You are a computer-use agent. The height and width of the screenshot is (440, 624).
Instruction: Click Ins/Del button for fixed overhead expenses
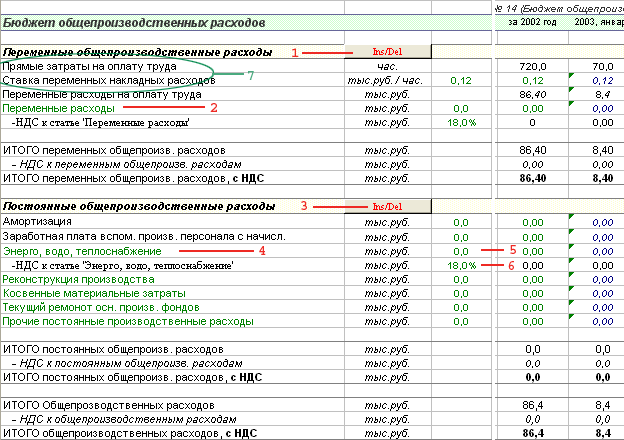(388, 206)
